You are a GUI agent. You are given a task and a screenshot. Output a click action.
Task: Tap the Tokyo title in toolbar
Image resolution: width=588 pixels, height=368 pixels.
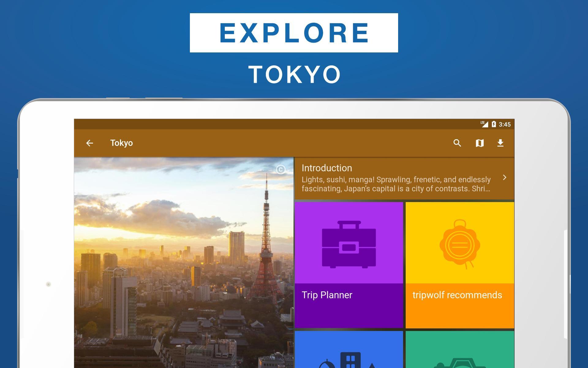(122, 143)
